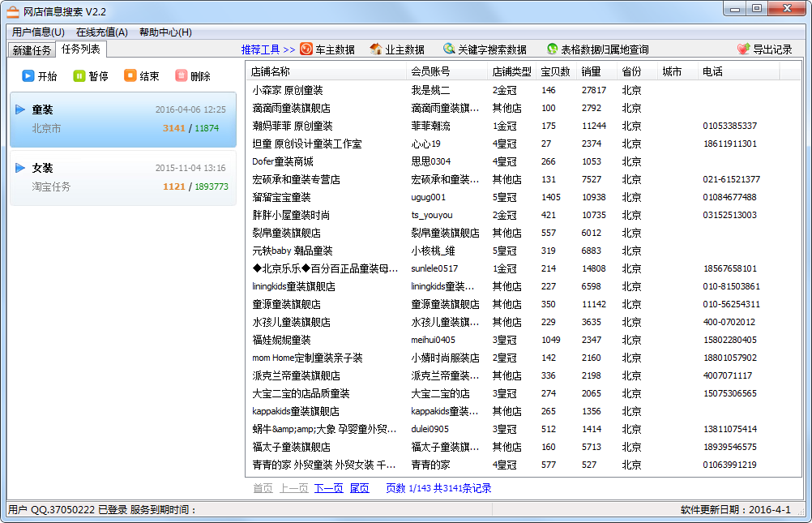Switch to the 新建任务 tab
The height and width of the screenshot is (523, 812).
tap(32, 50)
